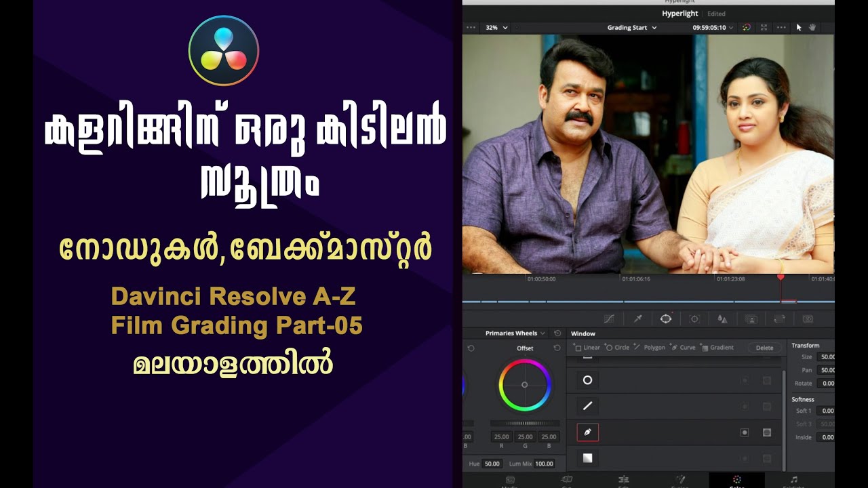Click the Lum Mix value field
This screenshot has height=488, width=868.
(x=544, y=464)
